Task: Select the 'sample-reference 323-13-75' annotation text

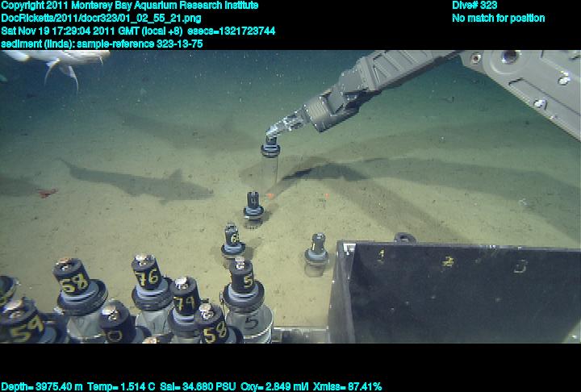Action: coord(140,44)
